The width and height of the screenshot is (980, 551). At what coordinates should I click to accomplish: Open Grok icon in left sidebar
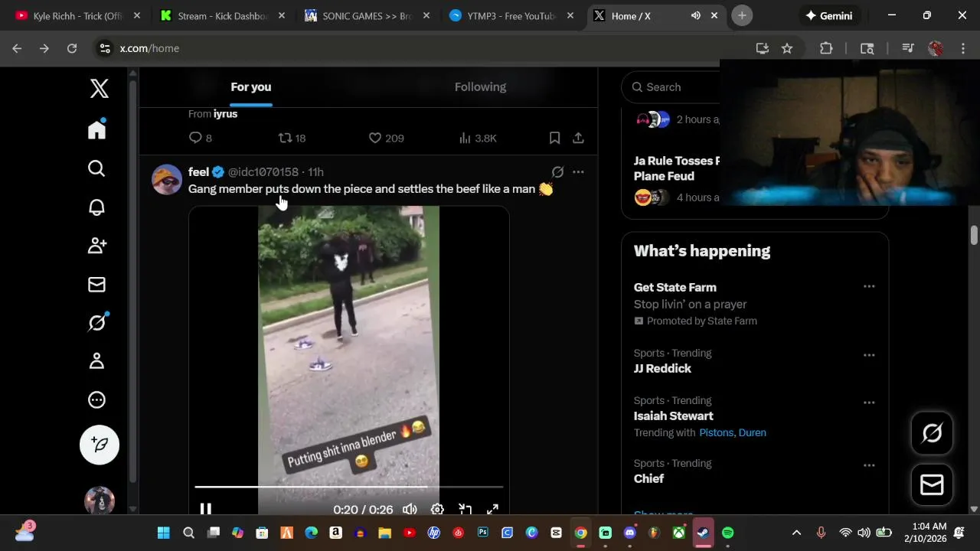click(97, 322)
